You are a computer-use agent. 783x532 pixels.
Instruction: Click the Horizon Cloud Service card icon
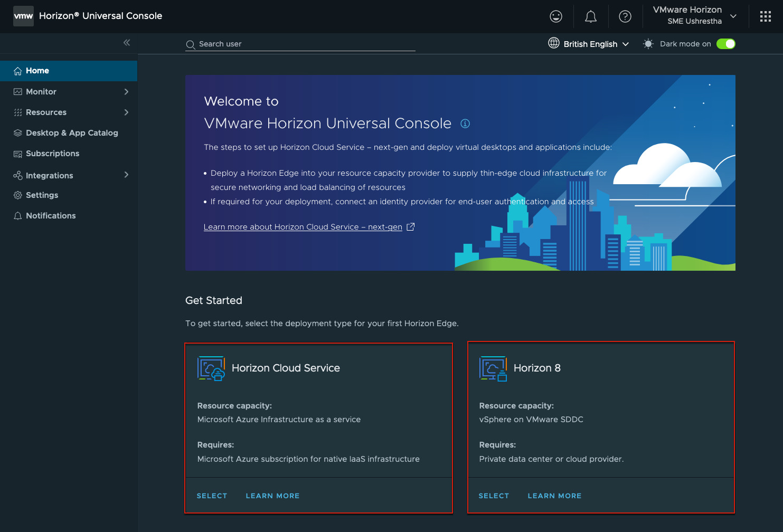(211, 368)
